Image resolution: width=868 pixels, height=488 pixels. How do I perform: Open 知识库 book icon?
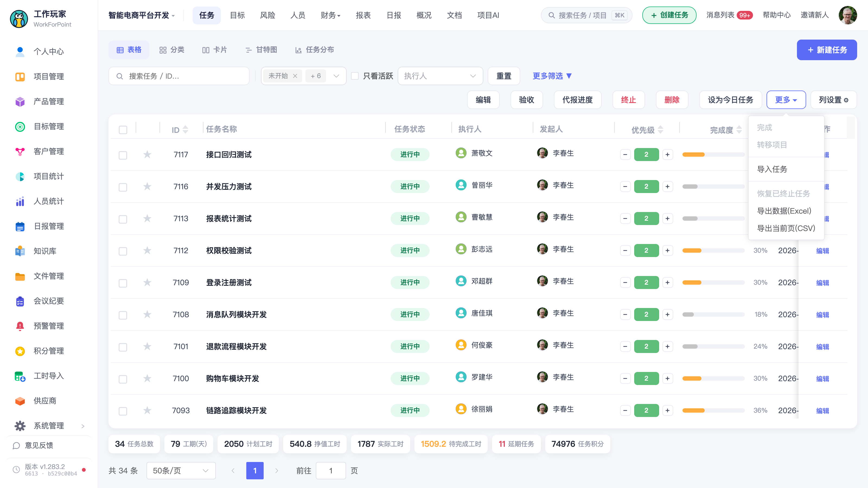click(20, 251)
